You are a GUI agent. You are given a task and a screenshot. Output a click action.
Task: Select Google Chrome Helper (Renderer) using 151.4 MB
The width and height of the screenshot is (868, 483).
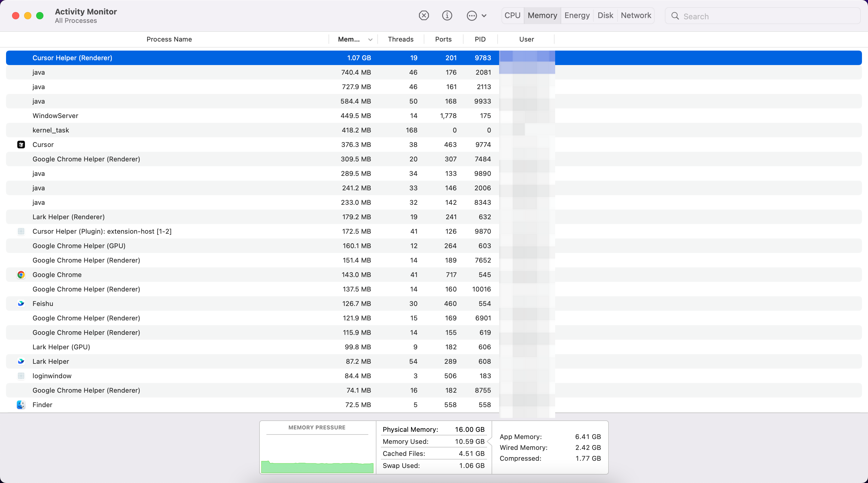click(x=434, y=260)
